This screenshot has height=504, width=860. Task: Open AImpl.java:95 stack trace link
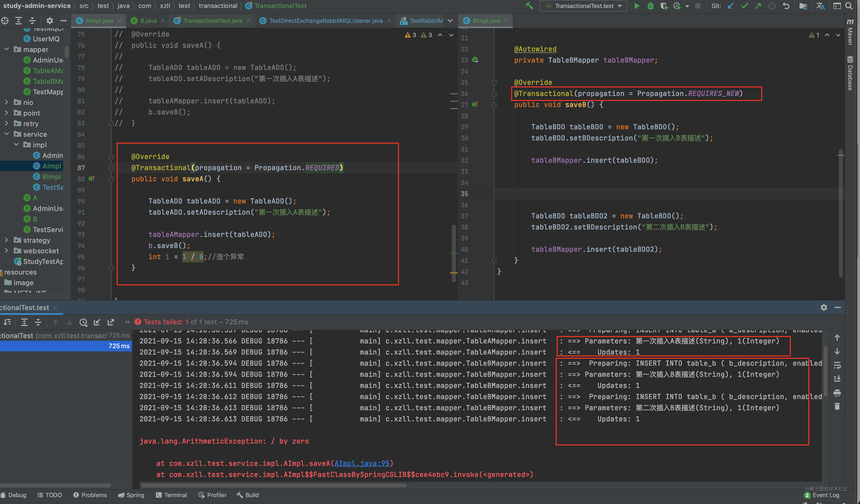pyautogui.click(x=362, y=463)
